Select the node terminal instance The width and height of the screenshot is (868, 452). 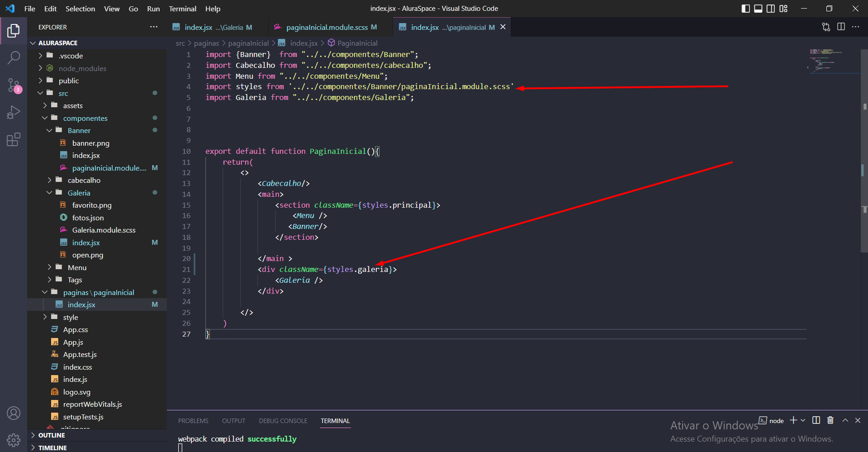pyautogui.click(x=771, y=420)
